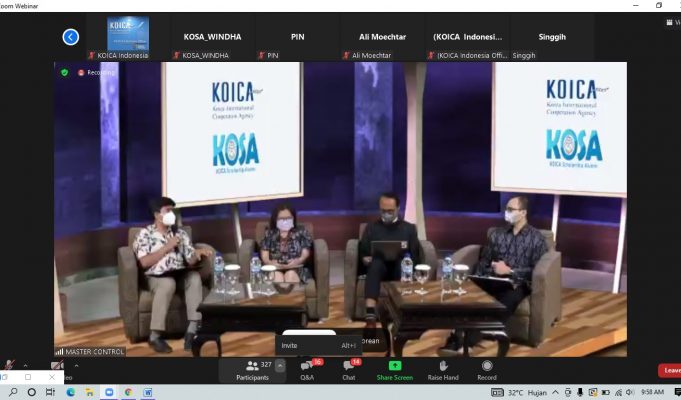Select the PIN participant tile
Viewport: 681px width, 400px height.
pyautogui.click(x=297, y=37)
